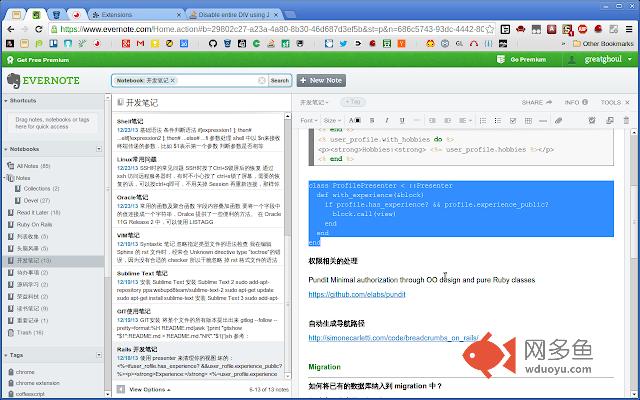Image resolution: width=640 pixels, height=400 pixels.
Task: Open the Tags section options menu
Action: point(99,355)
